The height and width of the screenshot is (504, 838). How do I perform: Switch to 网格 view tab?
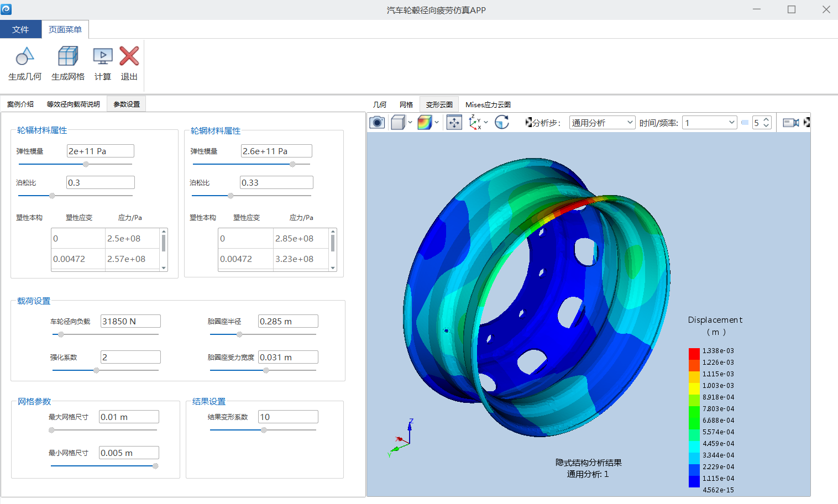(x=406, y=104)
